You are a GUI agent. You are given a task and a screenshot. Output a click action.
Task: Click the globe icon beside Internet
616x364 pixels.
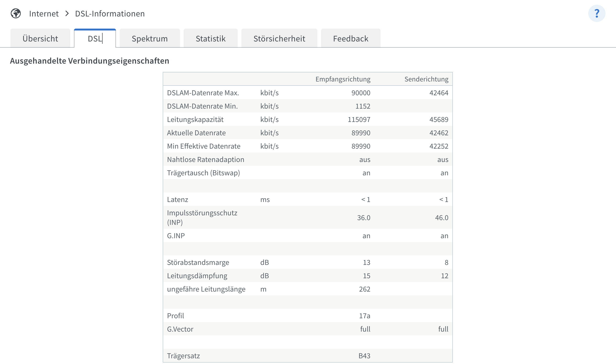click(16, 14)
